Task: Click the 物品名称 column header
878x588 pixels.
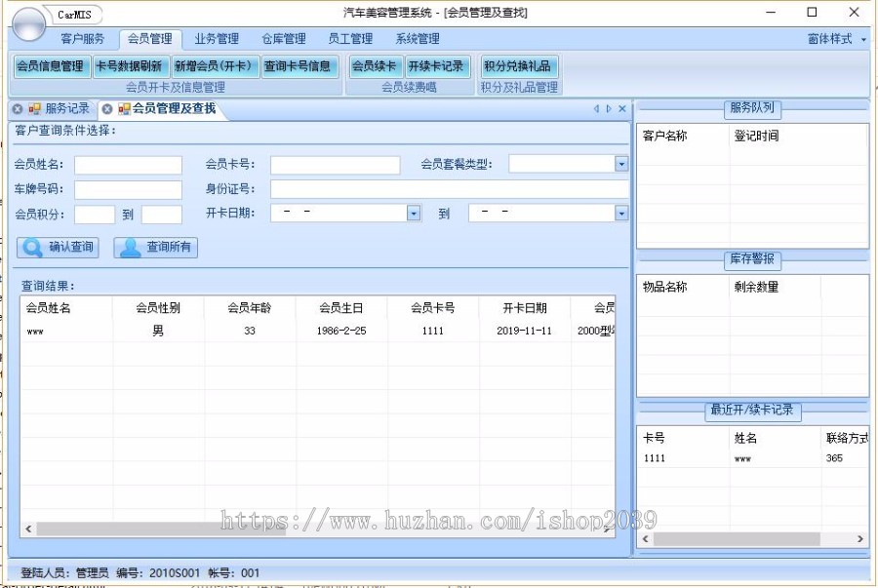Action: pos(664,287)
